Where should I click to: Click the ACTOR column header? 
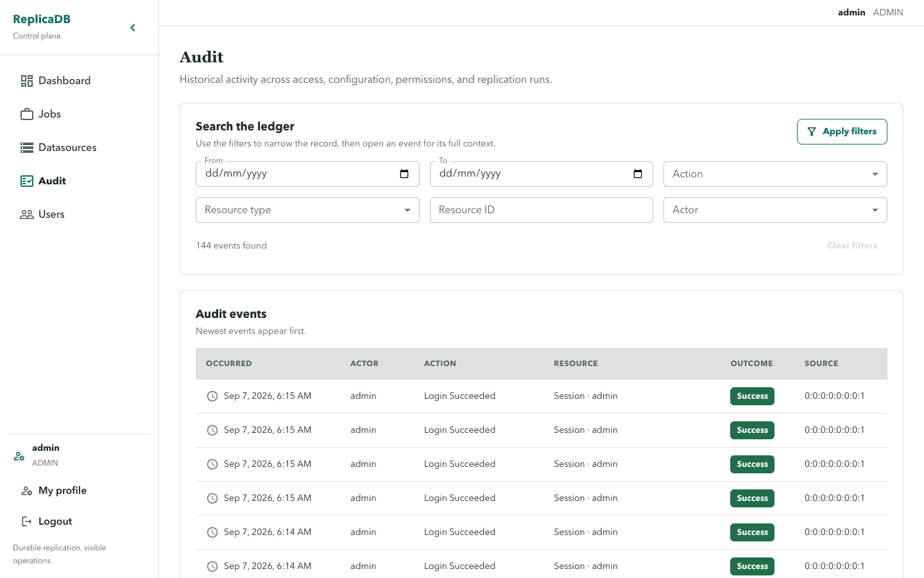(364, 363)
